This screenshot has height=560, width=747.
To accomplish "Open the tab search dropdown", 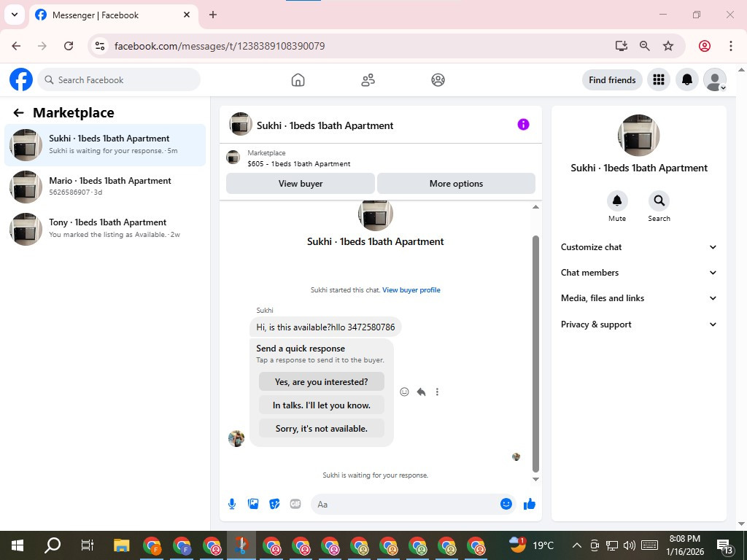I will click(x=15, y=15).
